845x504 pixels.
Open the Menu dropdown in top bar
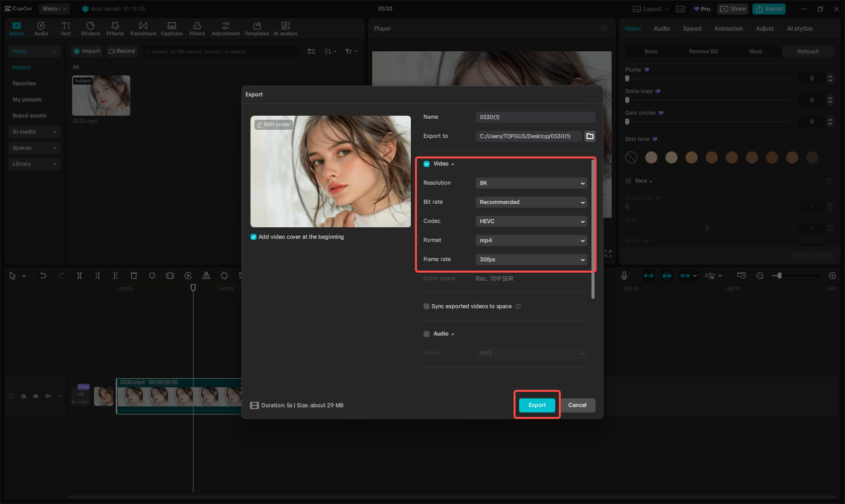[54, 9]
